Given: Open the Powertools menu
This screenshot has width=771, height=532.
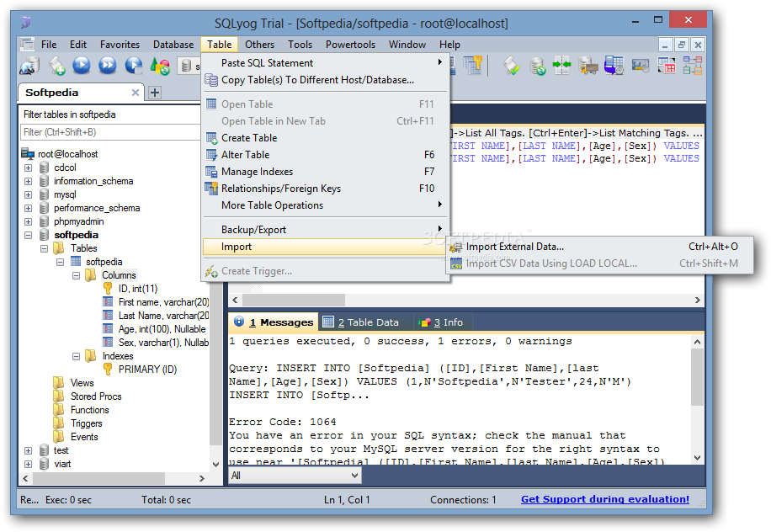Looking at the screenshot, I should tap(350, 45).
